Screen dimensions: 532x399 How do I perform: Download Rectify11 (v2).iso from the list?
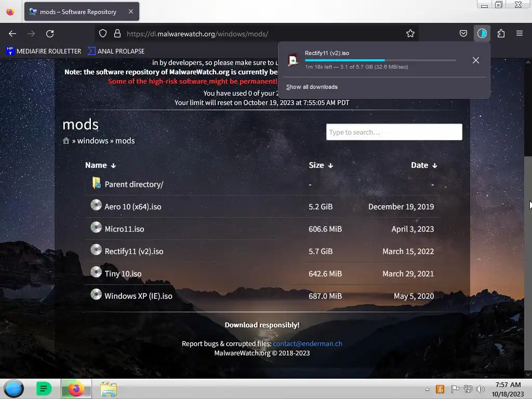134,251
